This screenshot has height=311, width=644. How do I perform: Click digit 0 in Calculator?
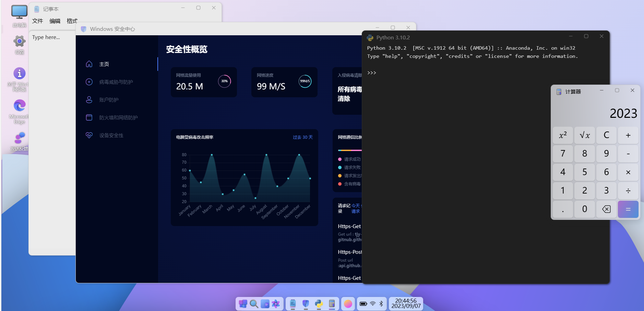585,209
